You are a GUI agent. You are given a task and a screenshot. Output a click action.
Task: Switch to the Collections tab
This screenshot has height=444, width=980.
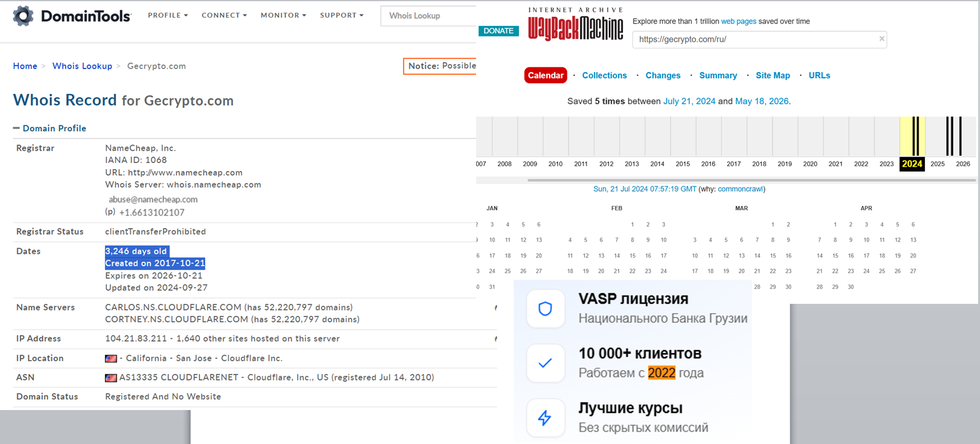tap(605, 75)
